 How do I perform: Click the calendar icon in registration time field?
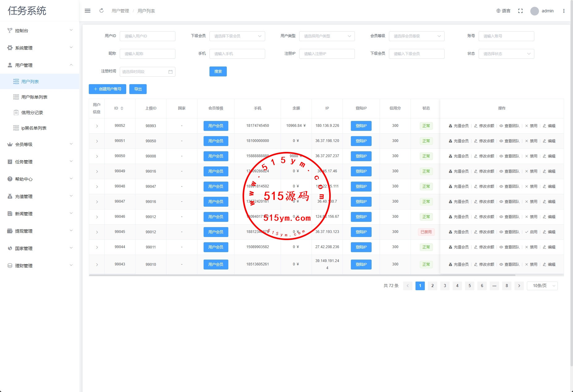point(170,72)
